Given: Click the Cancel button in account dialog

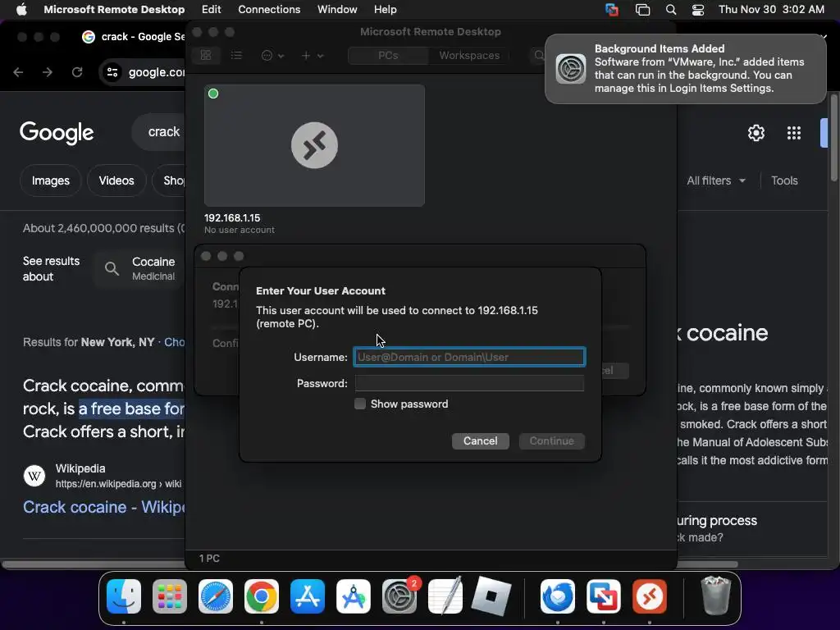Looking at the screenshot, I should click(x=480, y=441).
